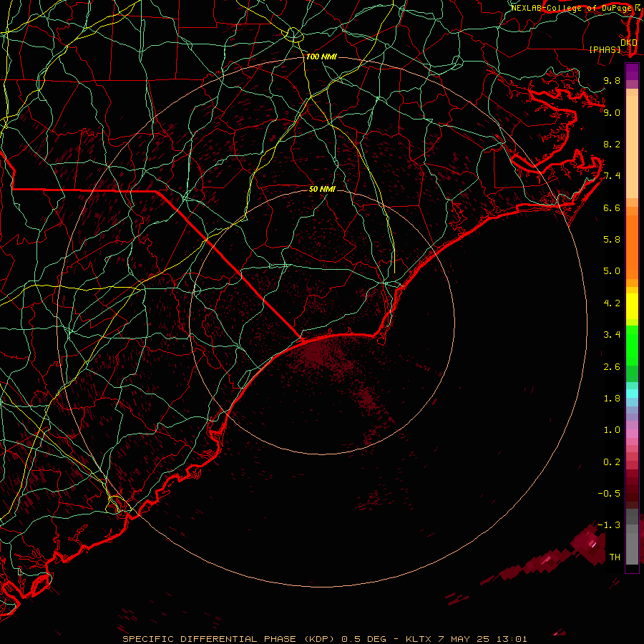Click the DKD product code label

pos(629,43)
